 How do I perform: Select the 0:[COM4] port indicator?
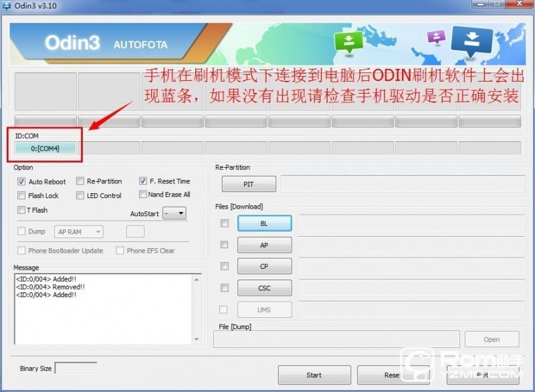pyautogui.click(x=44, y=146)
